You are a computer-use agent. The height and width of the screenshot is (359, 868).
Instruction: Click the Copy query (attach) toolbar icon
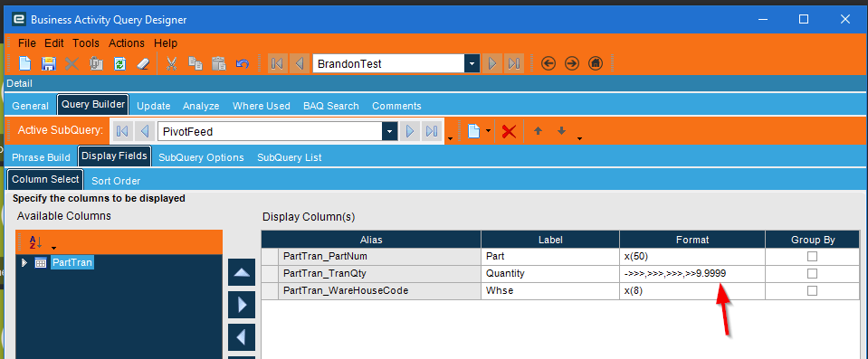tap(96, 63)
